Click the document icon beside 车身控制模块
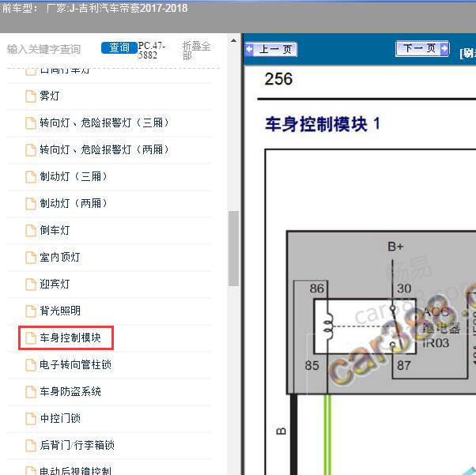 31,338
